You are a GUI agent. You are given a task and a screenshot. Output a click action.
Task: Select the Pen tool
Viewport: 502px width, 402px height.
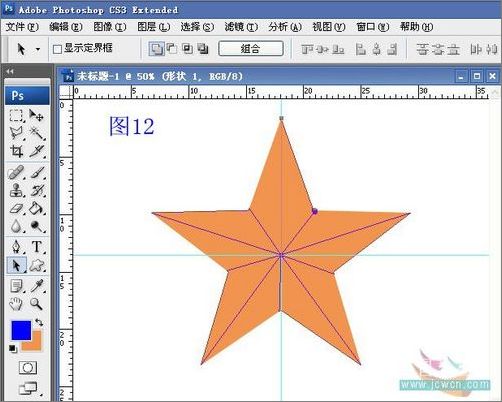[16, 247]
